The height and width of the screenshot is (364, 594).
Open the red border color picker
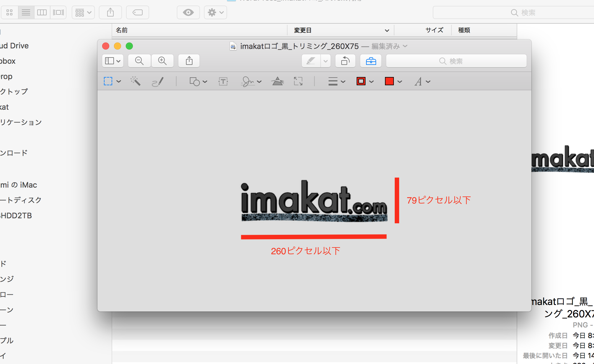[x=365, y=81]
